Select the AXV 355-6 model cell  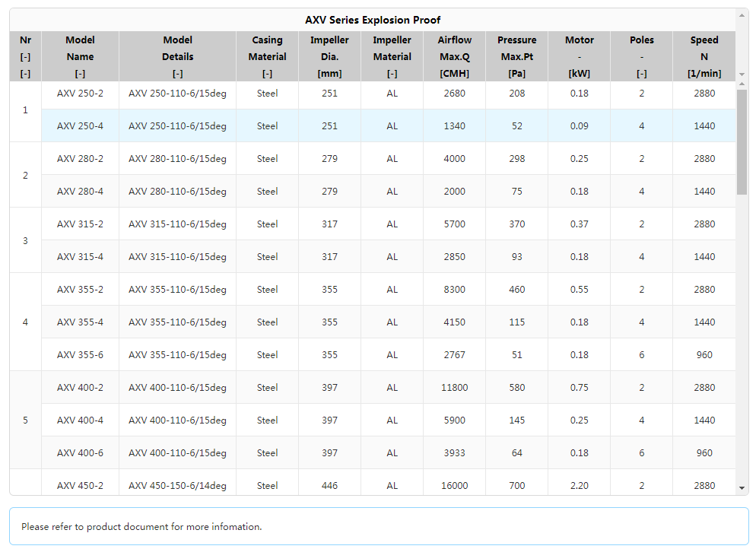coord(80,355)
